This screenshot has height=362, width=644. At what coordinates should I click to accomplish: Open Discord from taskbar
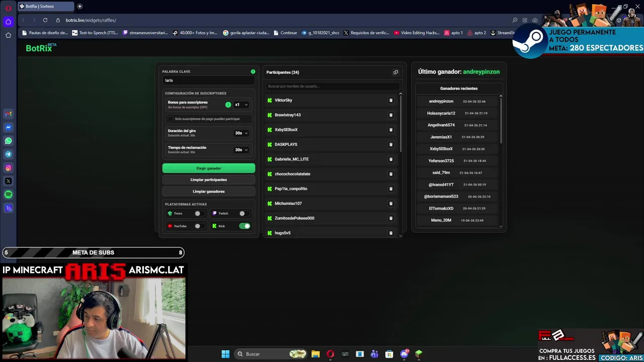point(404,354)
